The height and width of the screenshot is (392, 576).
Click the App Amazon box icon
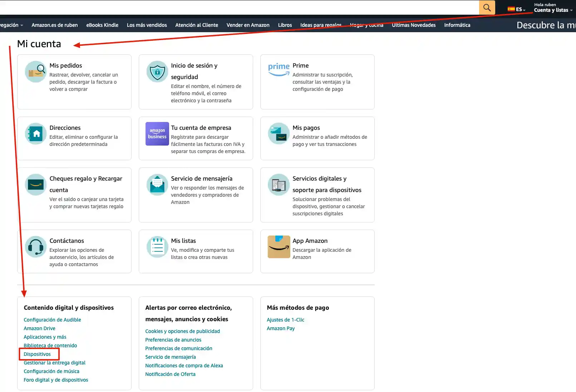click(279, 247)
